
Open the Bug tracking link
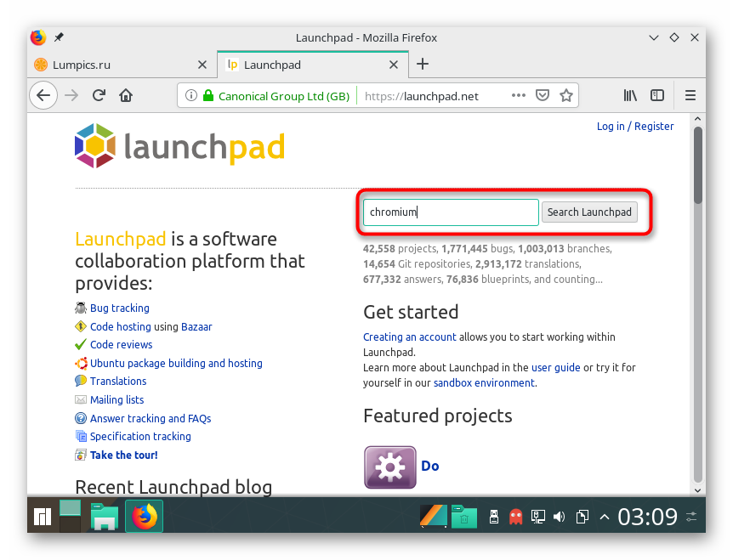(x=120, y=308)
